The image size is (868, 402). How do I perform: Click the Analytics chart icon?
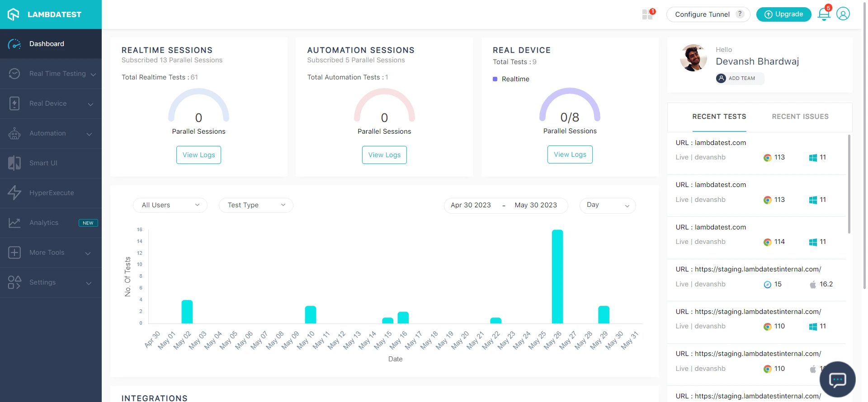coord(14,223)
